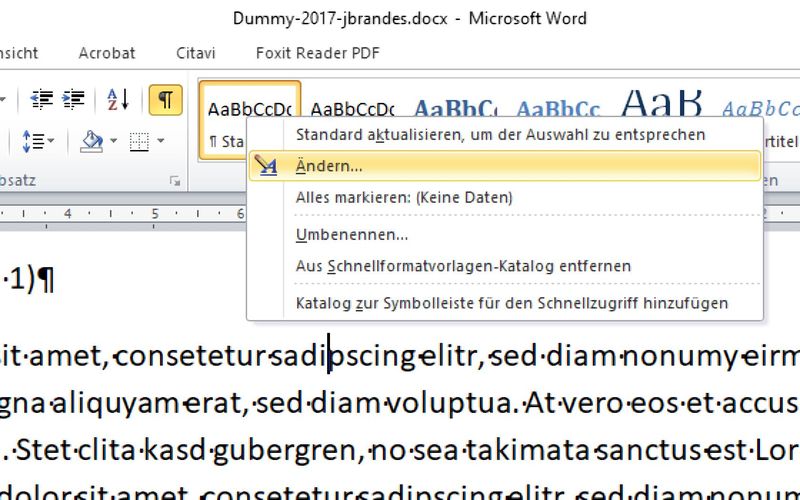Click the word 'gubergren' in the document
Image resolution: width=800 pixels, height=500 pixels.
[286, 451]
